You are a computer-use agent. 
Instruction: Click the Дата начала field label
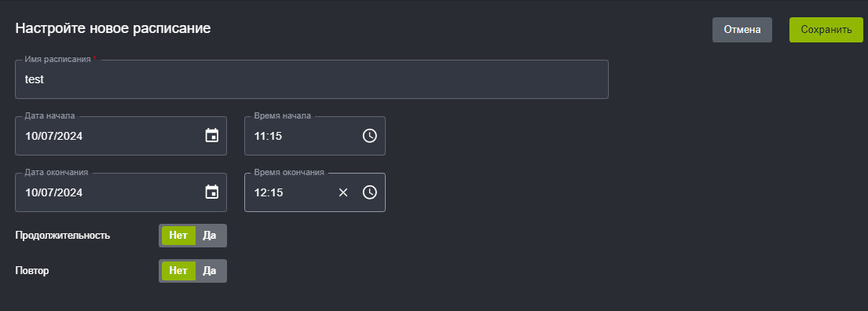click(x=49, y=115)
